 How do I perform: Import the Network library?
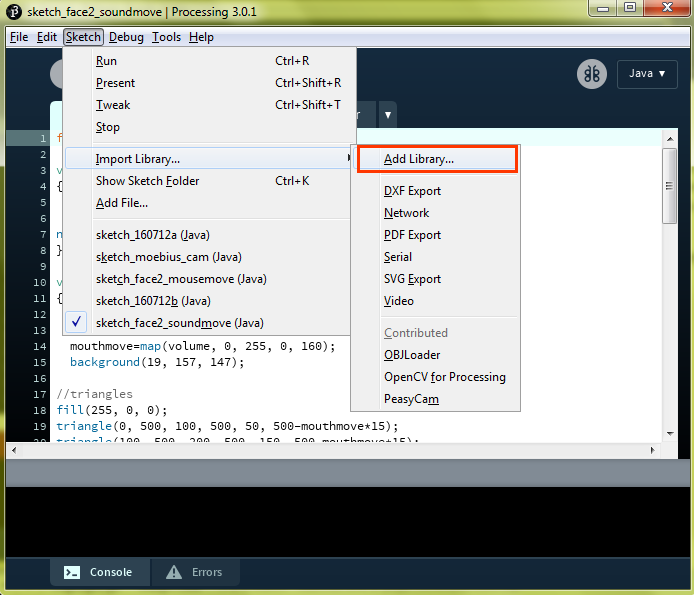point(436,213)
